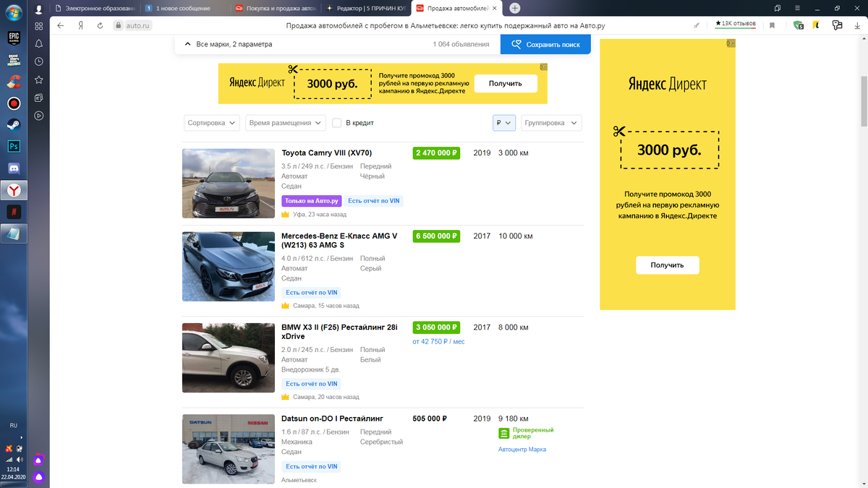Open a new browser tab with plus
Image resolution: width=868 pixels, height=488 pixels.
[x=514, y=8]
